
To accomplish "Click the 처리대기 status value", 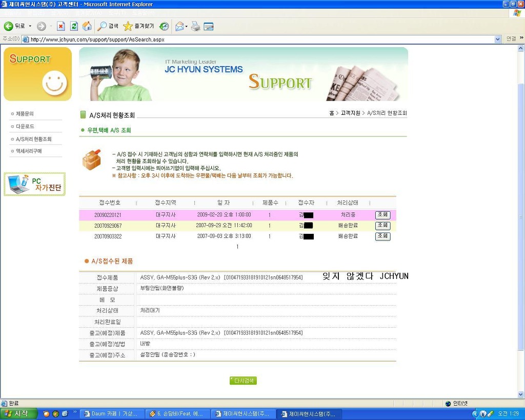I will 150,310.
